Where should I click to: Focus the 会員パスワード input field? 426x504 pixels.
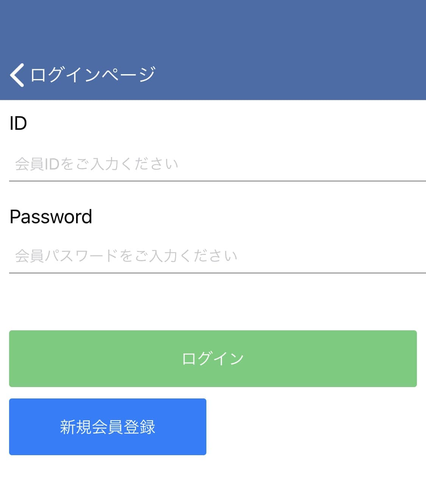coord(217,256)
